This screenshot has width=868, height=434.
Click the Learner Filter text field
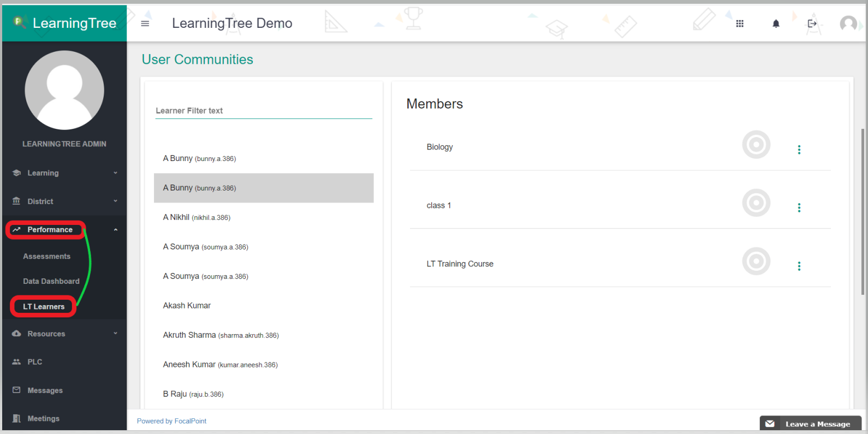pyautogui.click(x=264, y=111)
